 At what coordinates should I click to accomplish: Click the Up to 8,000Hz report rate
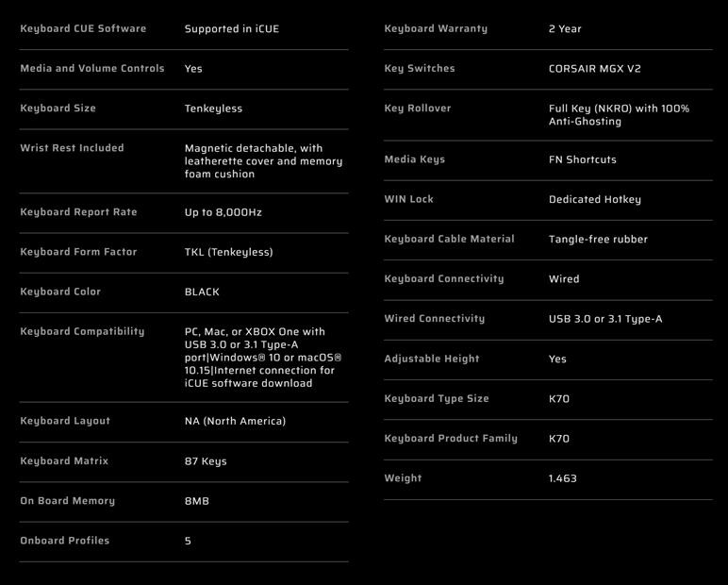pyautogui.click(x=223, y=212)
